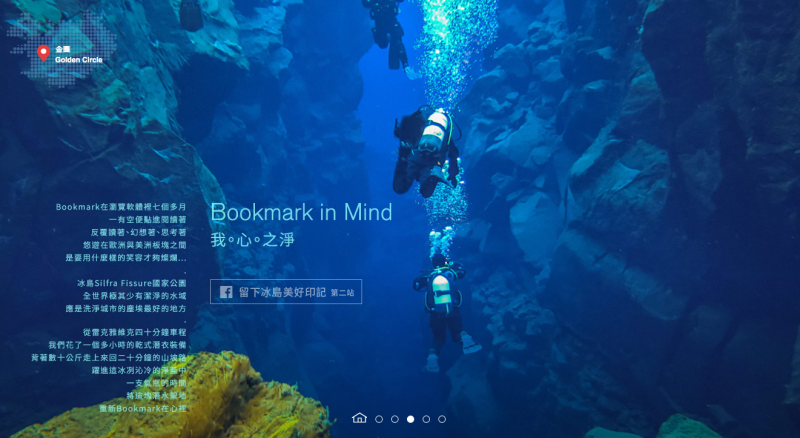Click the red location pin icon
This screenshot has height=438, width=800.
pyautogui.click(x=43, y=53)
